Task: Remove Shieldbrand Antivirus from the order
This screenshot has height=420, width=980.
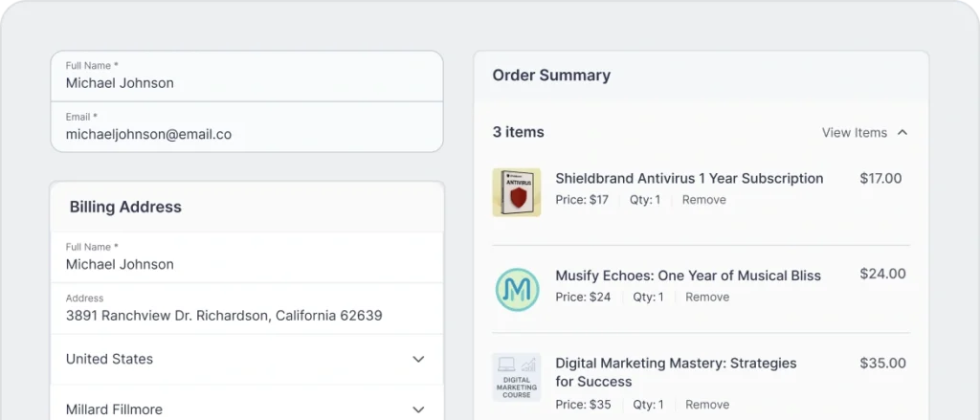Action: [x=703, y=200]
